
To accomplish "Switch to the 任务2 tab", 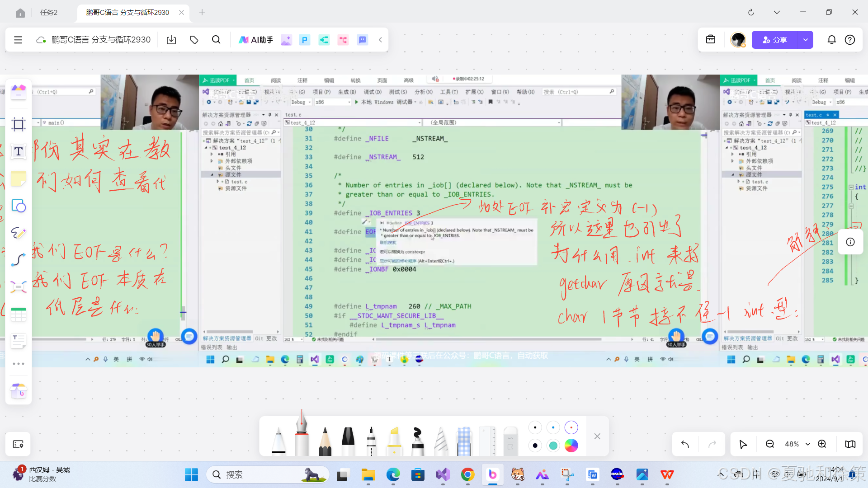I will point(49,13).
